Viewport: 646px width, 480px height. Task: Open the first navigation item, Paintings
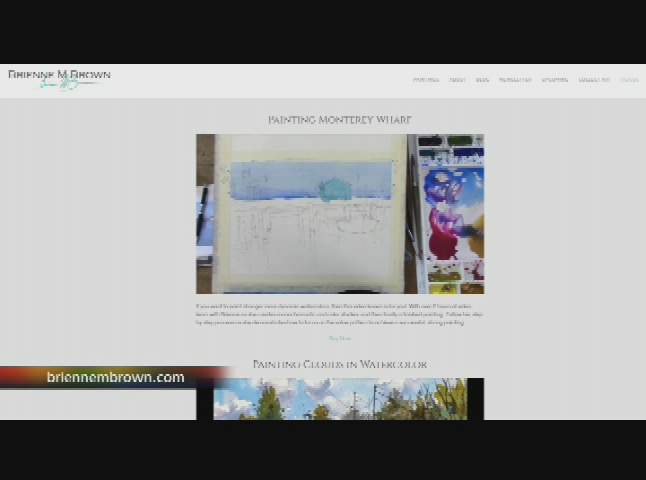tap(425, 80)
